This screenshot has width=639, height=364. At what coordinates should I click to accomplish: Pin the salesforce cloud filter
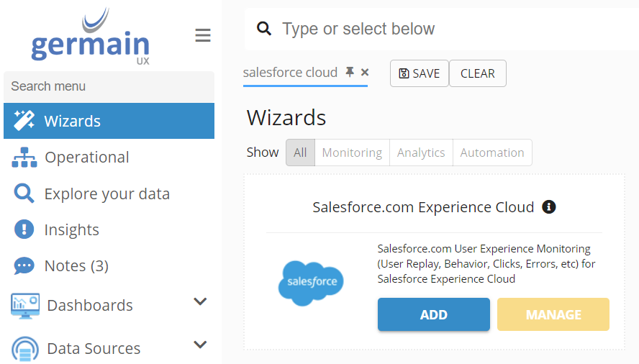tap(350, 72)
